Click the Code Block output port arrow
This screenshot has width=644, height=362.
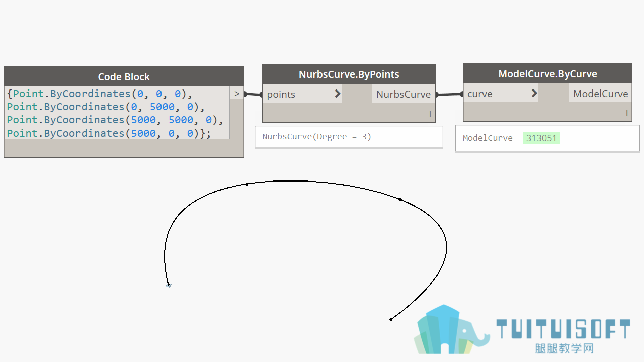coord(236,94)
